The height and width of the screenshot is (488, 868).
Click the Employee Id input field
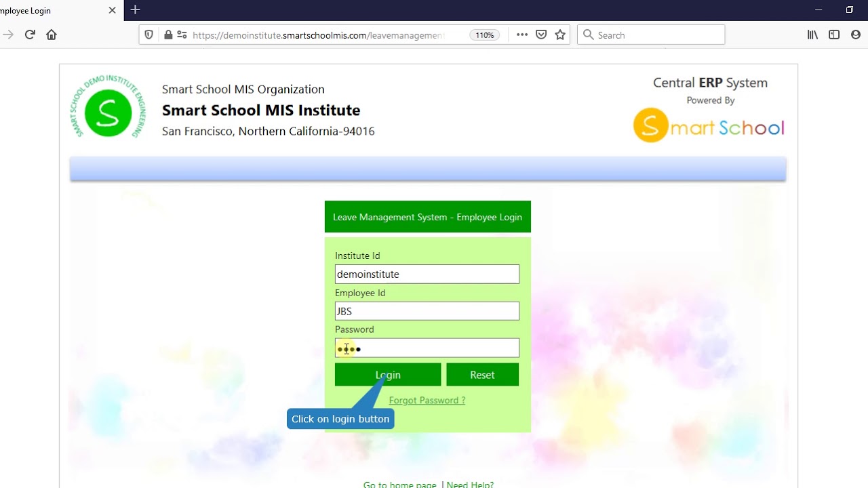[427, 311]
